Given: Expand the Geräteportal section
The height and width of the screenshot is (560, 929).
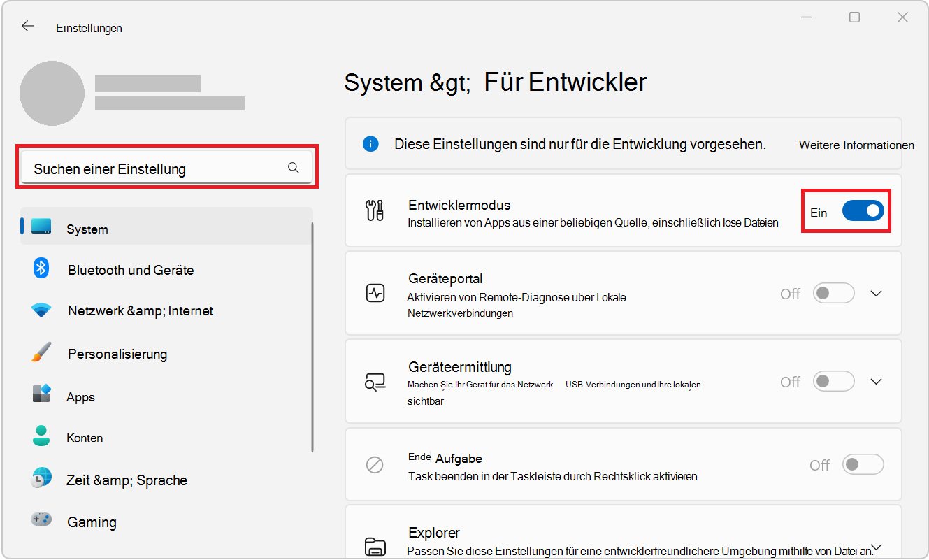Looking at the screenshot, I should click(876, 293).
